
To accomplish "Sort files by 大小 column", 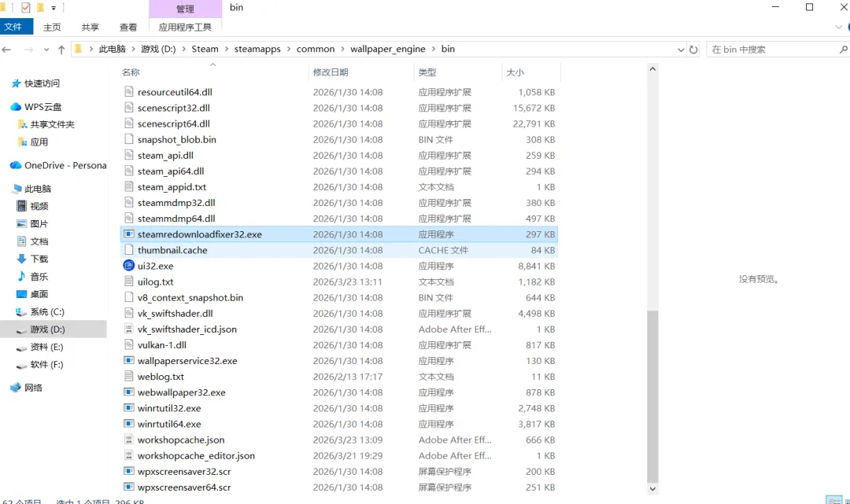I will [x=515, y=72].
